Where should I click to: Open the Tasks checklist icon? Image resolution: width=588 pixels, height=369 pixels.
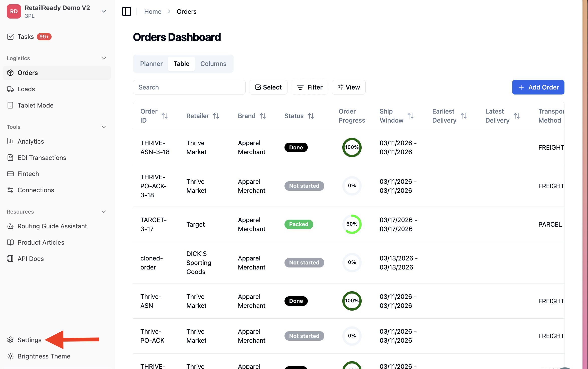coord(11,37)
